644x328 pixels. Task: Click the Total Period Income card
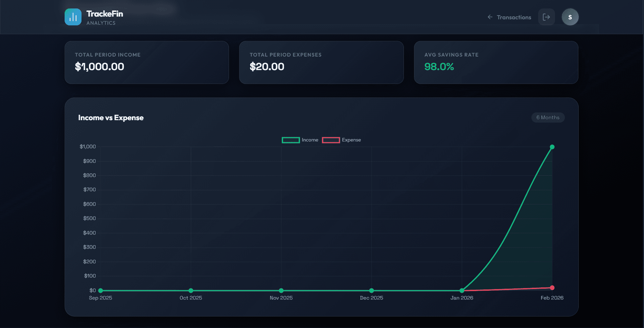(x=146, y=62)
